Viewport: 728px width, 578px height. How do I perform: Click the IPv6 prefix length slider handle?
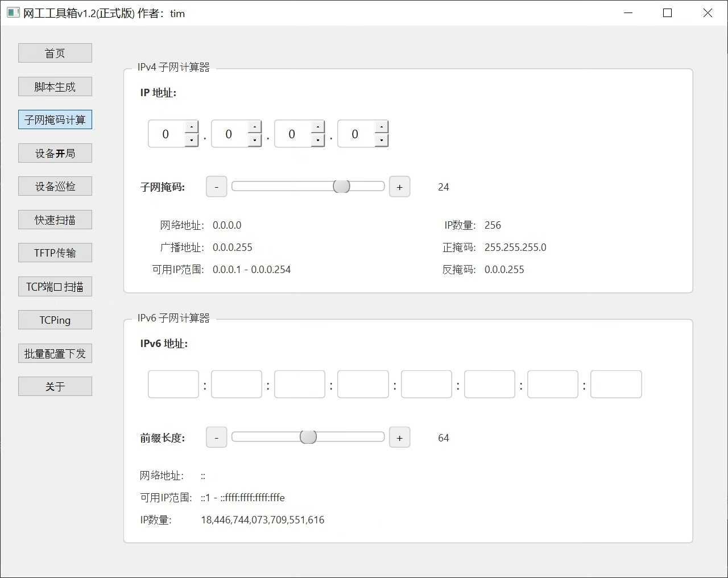click(308, 437)
